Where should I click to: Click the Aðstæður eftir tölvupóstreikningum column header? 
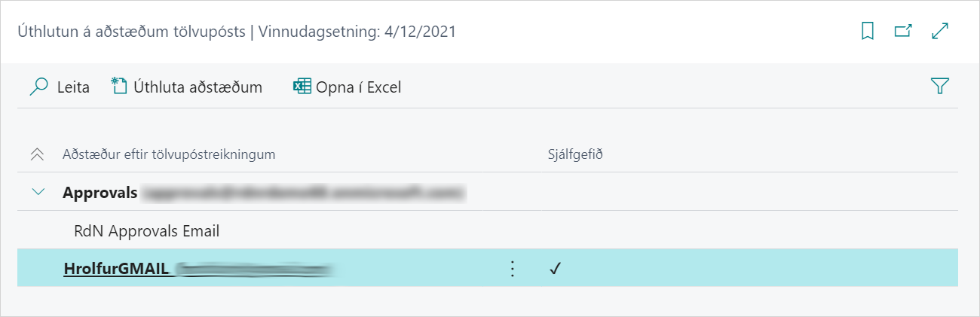pos(169,154)
